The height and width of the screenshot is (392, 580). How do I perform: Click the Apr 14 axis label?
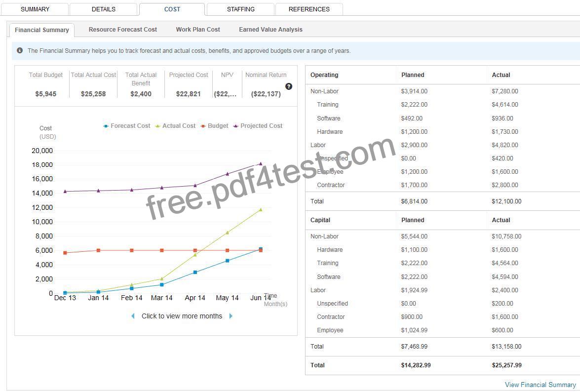195,298
